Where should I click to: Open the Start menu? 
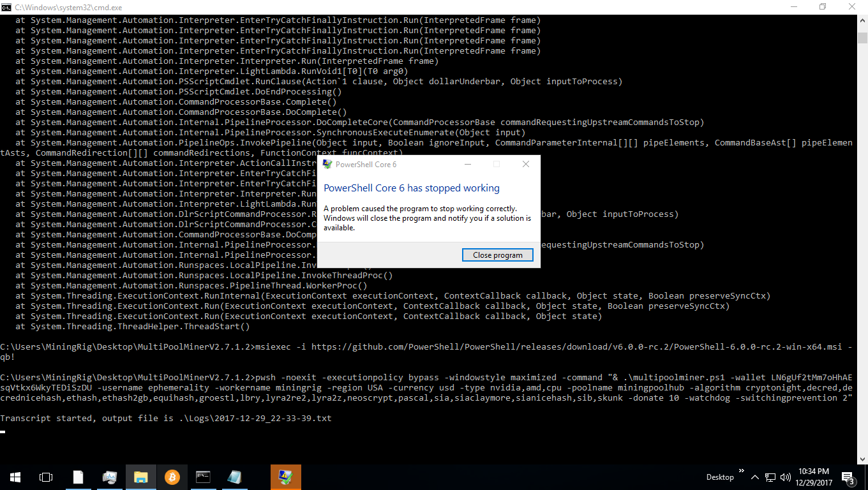pyautogui.click(x=14, y=477)
